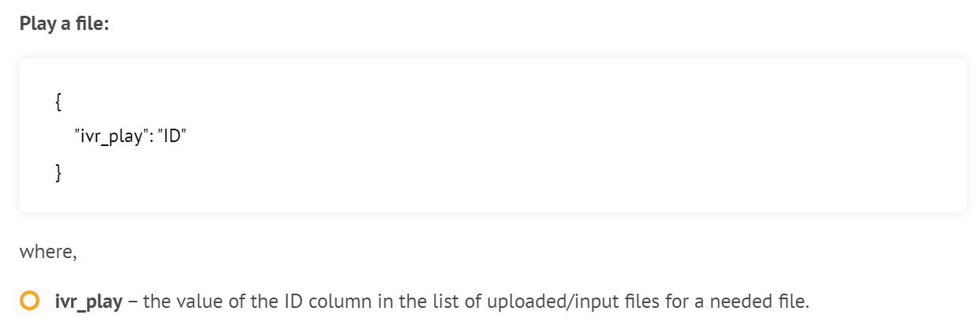Click the dash after bold ivr_play

(133, 302)
